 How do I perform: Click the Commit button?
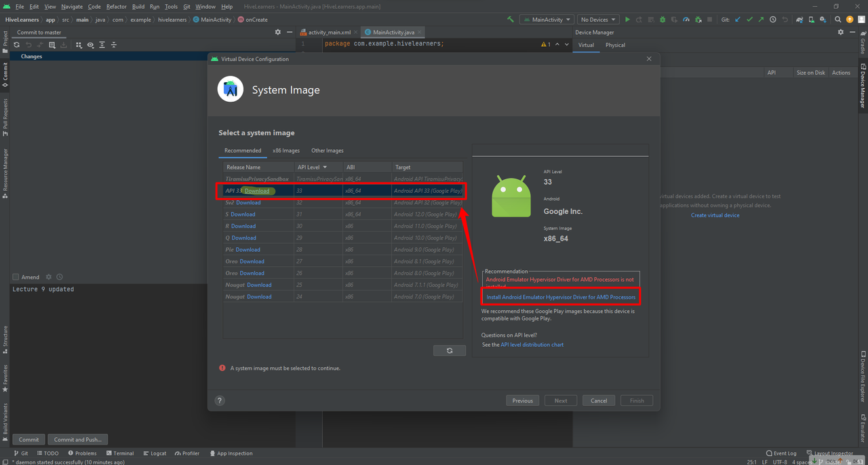point(29,439)
